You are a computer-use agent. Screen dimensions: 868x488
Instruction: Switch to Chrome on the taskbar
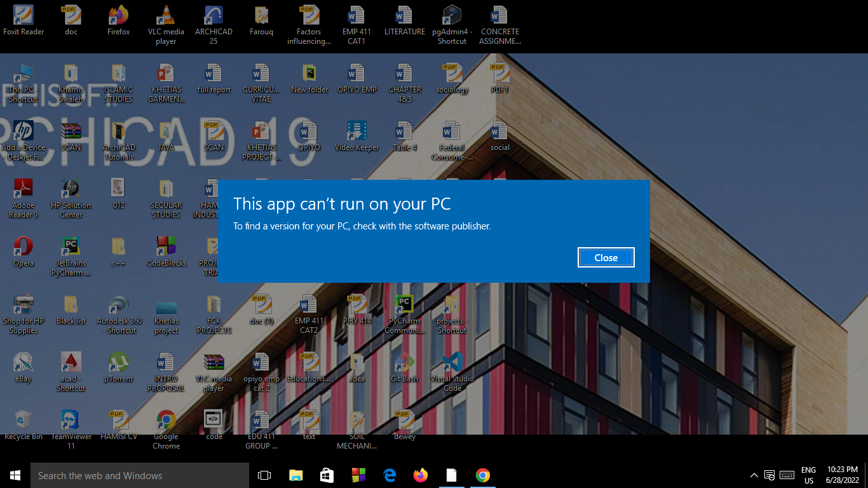pyautogui.click(x=483, y=475)
